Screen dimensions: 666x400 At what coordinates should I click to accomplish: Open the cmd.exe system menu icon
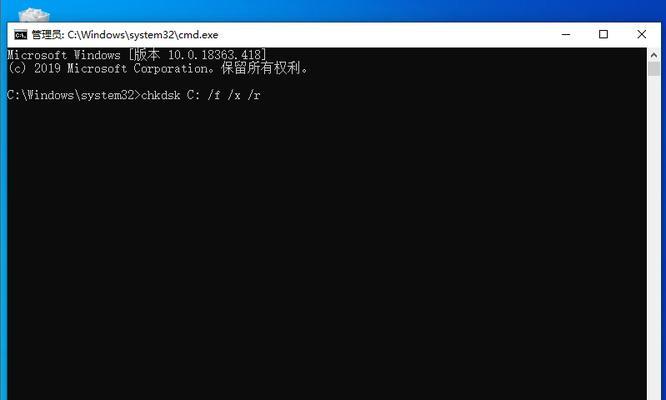[20, 35]
